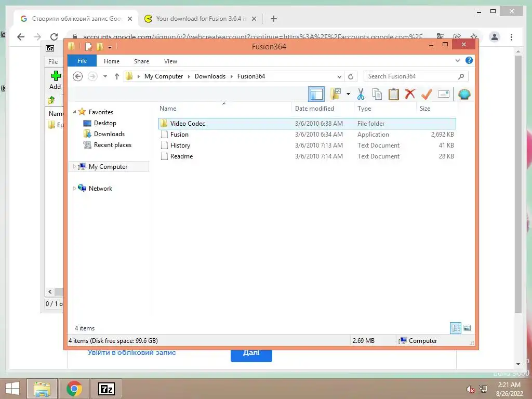Click Fusion364 in the address path
This screenshot has width=532, height=399.
tap(251, 76)
